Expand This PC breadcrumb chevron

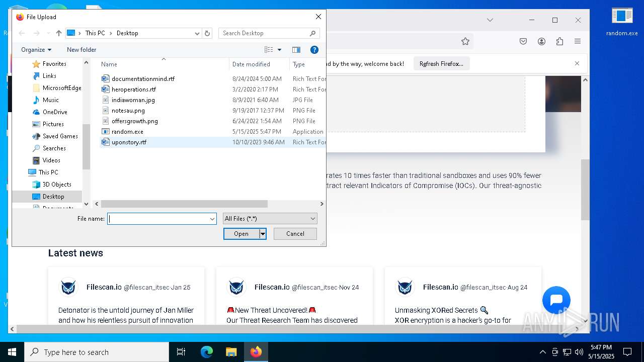111,33
